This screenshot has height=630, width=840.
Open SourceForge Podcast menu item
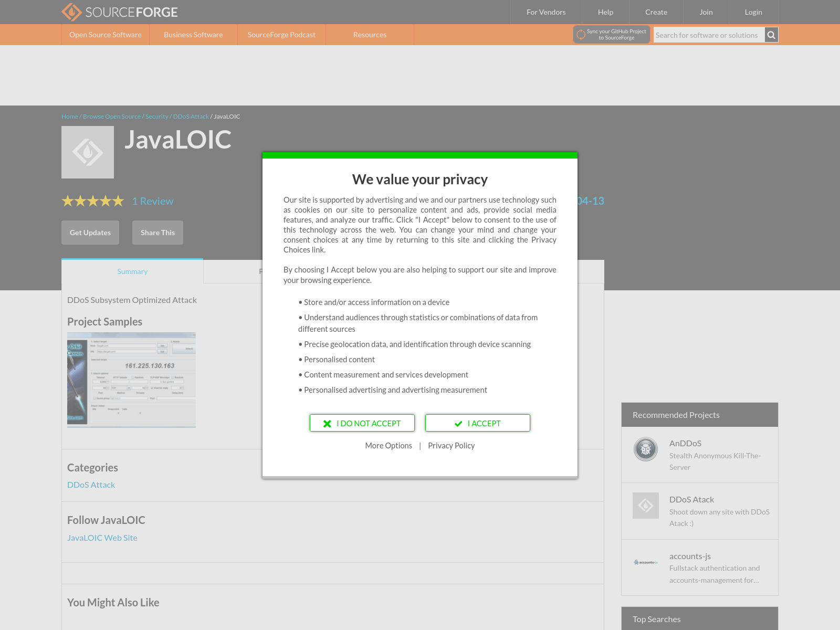tap(281, 35)
